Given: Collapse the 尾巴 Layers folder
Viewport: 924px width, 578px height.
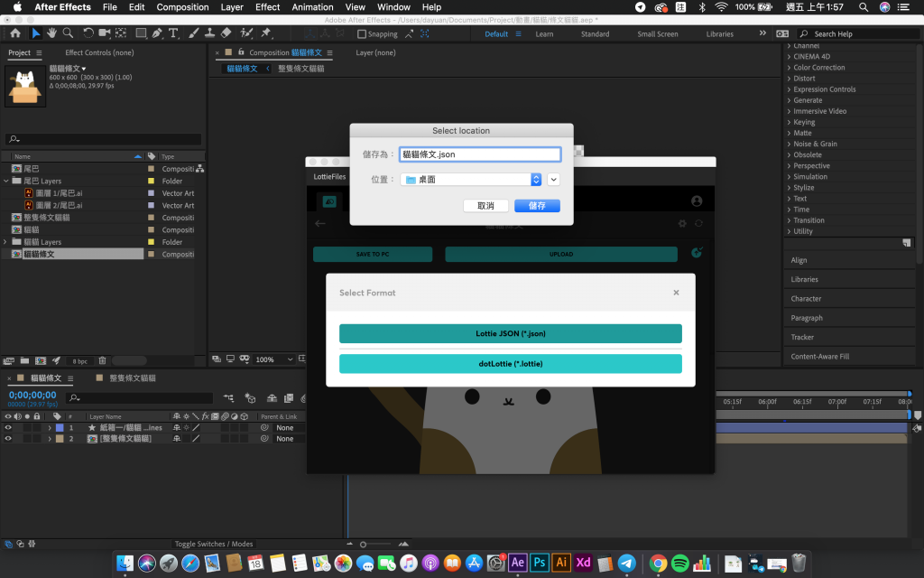Looking at the screenshot, I should point(6,181).
